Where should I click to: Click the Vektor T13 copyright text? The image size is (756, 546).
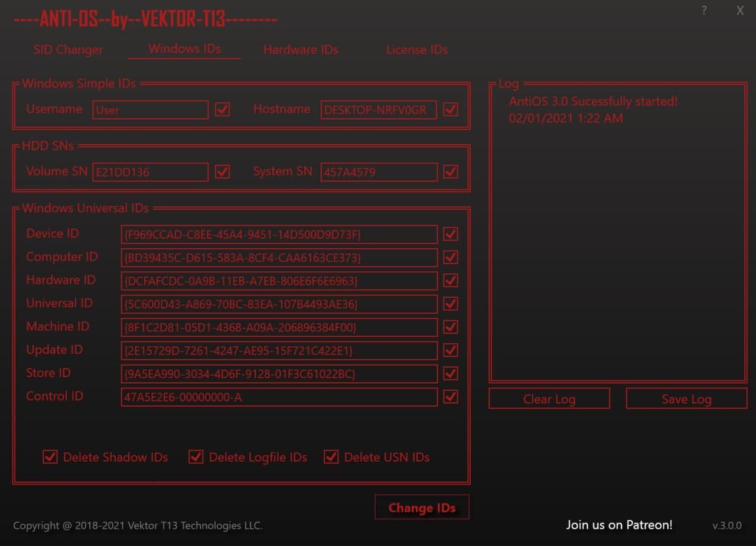coord(138,525)
